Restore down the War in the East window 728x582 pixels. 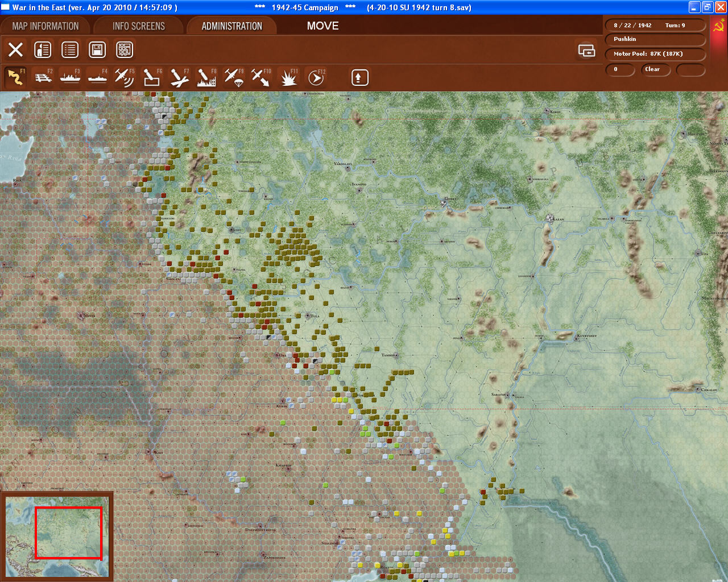coord(707,7)
